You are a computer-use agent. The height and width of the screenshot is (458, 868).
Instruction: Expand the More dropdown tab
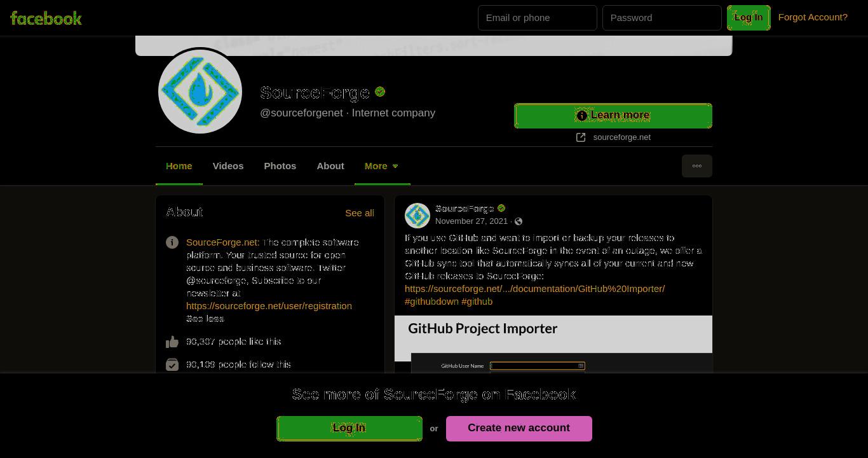(382, 166)
